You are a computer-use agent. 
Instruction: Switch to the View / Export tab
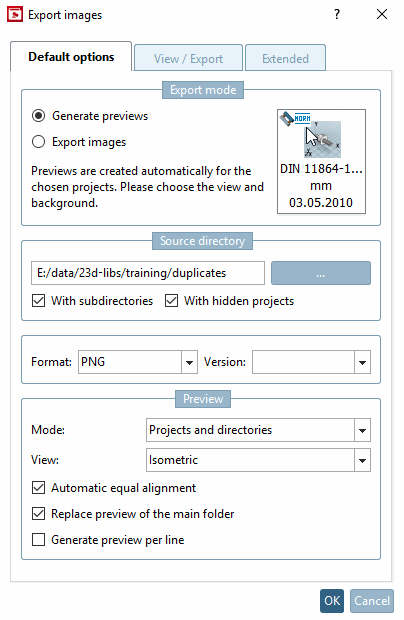click(x=188, y=59)
